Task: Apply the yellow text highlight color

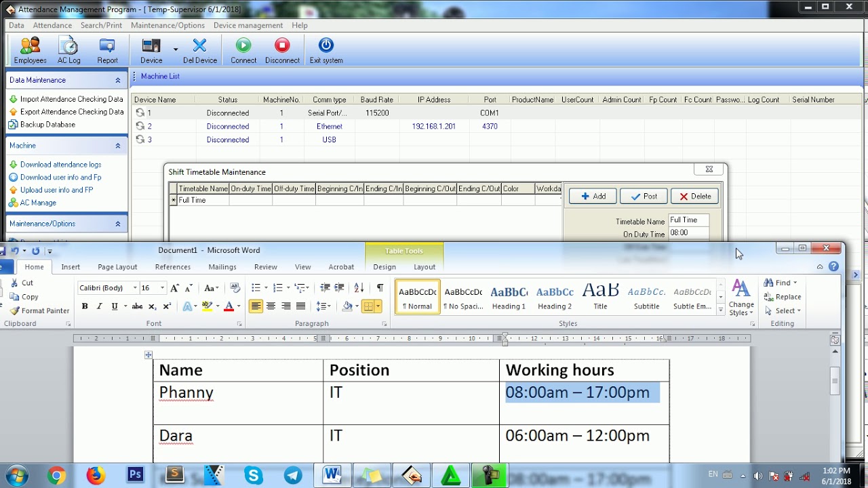Action: click(x=207, y=306)
